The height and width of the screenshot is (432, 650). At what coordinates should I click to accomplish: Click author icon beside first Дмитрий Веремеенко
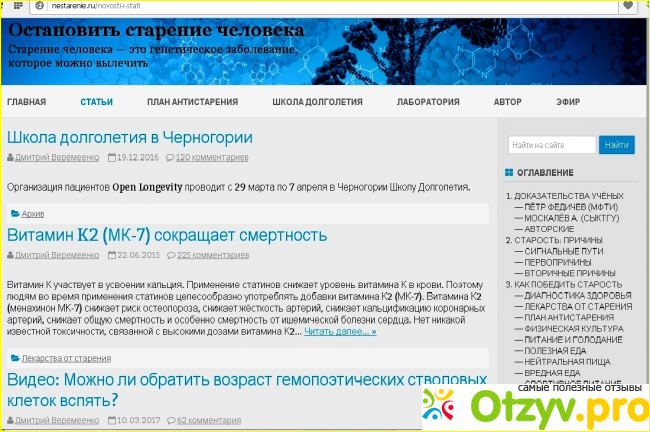[x=10, y=158]
